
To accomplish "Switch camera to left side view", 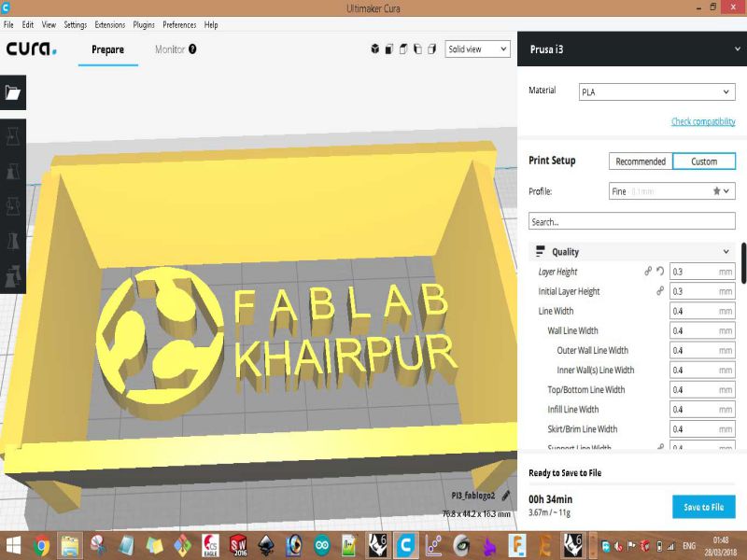I will [417, 49].
